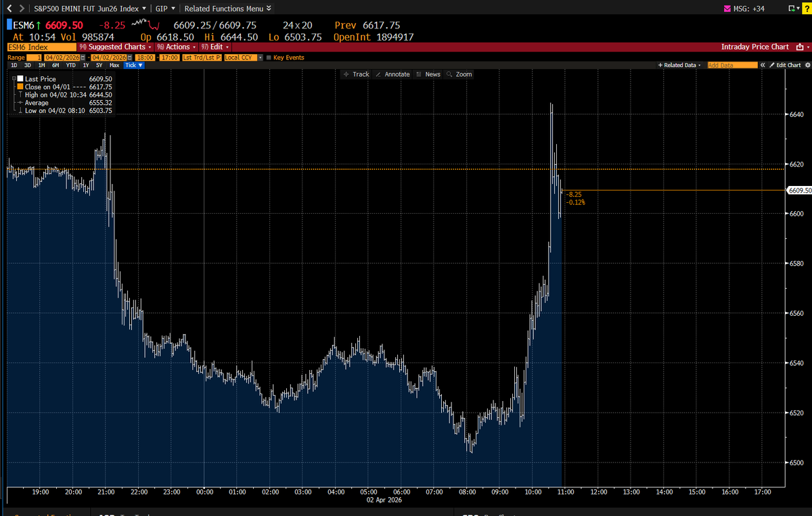Screen dimensions: 812x516
Task: Open the window layout icon at top right
Action: (792, 8)
